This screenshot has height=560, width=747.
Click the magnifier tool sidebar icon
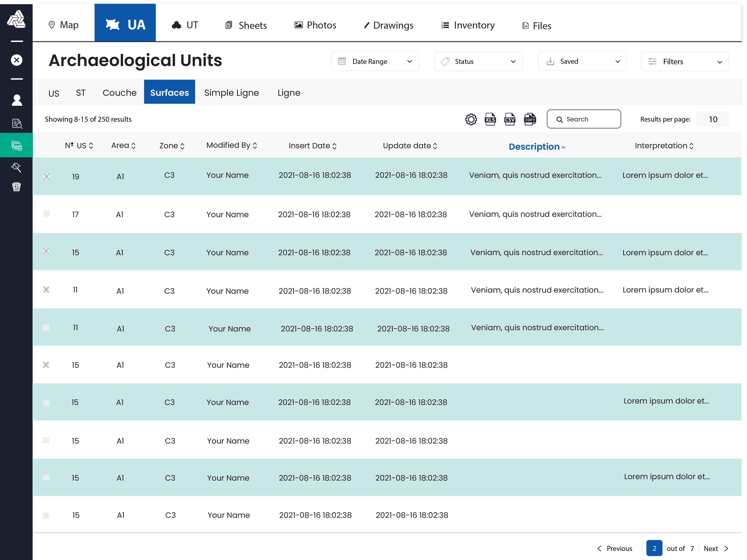17,167
